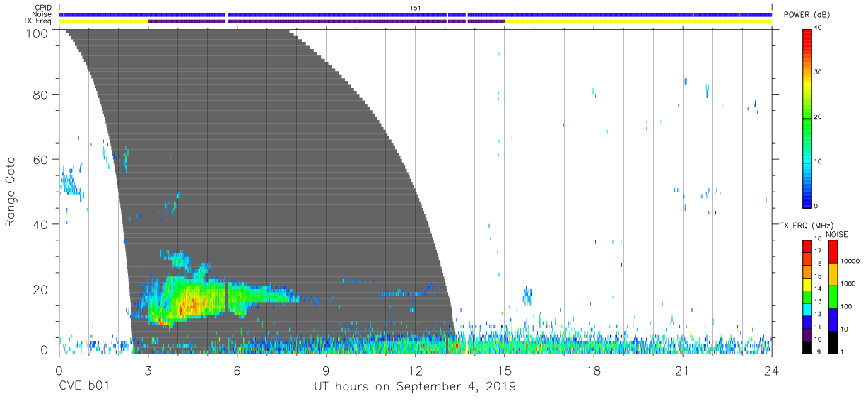Click the blue Noise strip along the top
Viewport: 868px width, 401px height.
[416, 14]
